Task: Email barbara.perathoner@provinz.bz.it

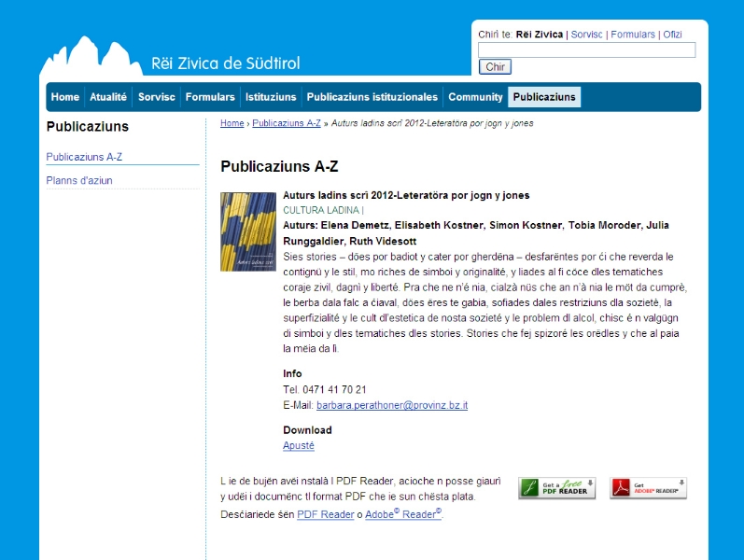Action: (x=392, y=405)
